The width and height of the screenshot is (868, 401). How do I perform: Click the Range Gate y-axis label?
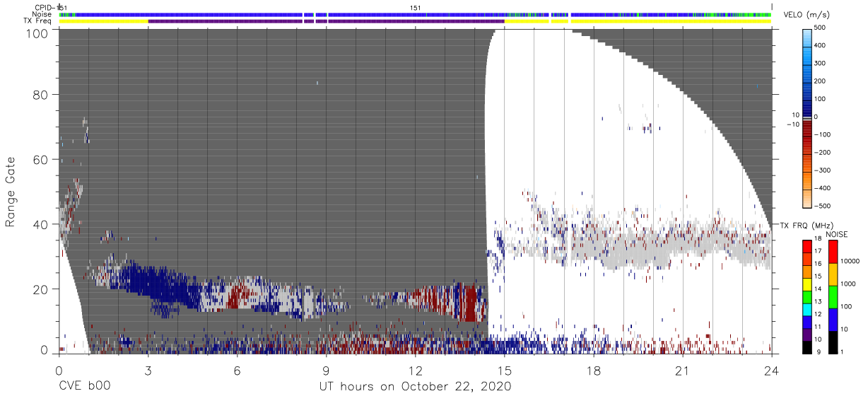[x=11, y=192]
